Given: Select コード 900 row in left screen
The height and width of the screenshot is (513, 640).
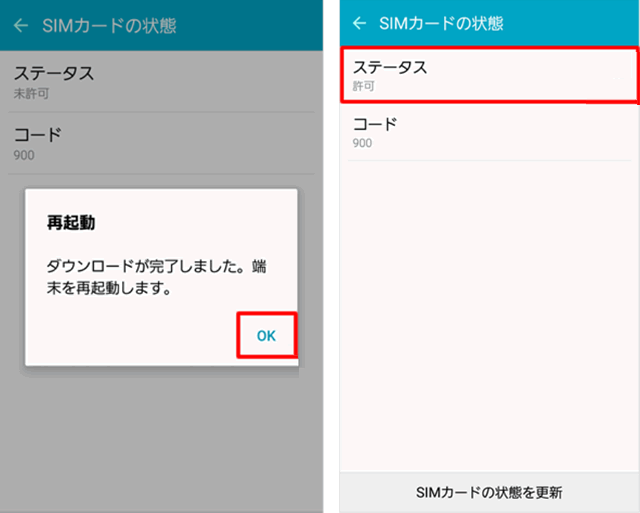Looking at the screenshot, I should pos(161,144).
